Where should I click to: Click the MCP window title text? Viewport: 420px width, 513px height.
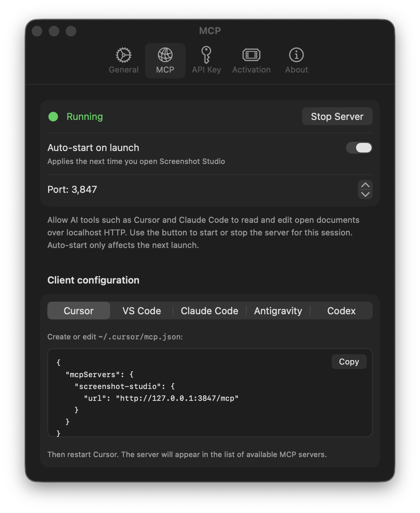tap(210, 31)
